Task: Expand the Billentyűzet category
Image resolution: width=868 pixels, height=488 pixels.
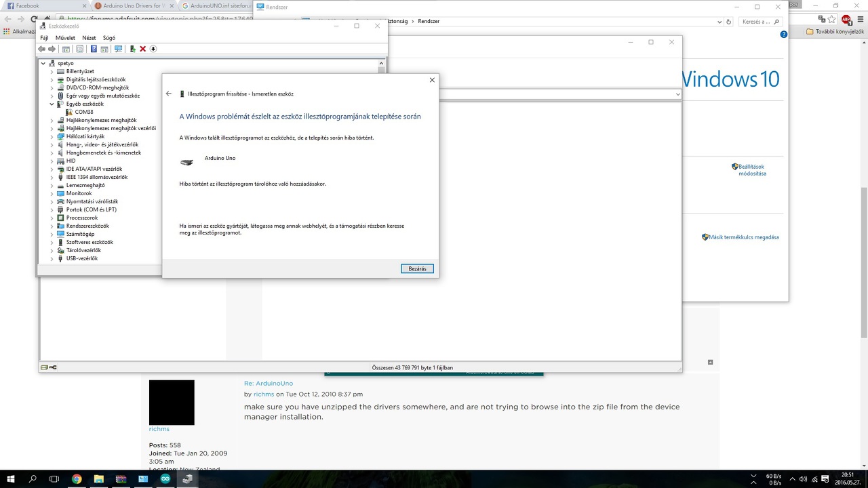Action: tap(52, 71)
